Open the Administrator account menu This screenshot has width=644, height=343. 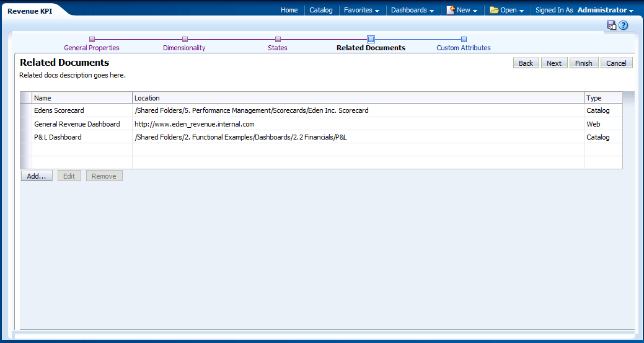(x=605, y=10)
